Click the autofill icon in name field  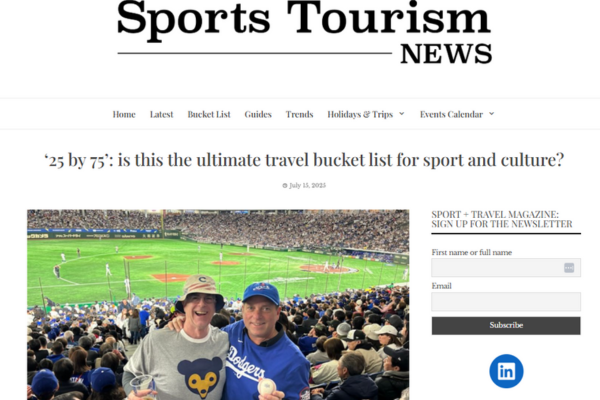[569, 268]
